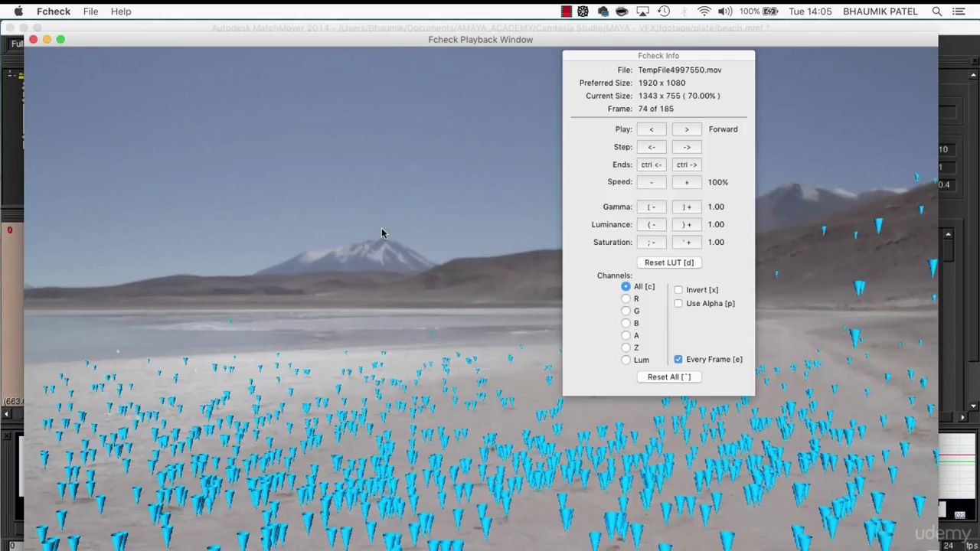980x551 pixels.
Task: Open the File menu
Action: 90,11
